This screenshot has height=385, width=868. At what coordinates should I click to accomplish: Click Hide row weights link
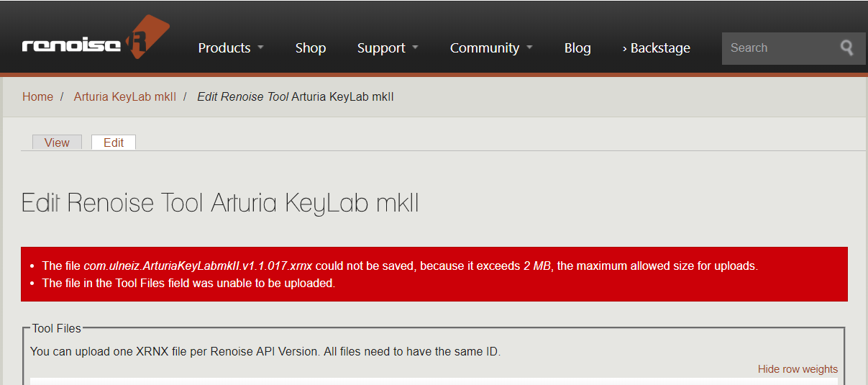click(x=798, y=369)
